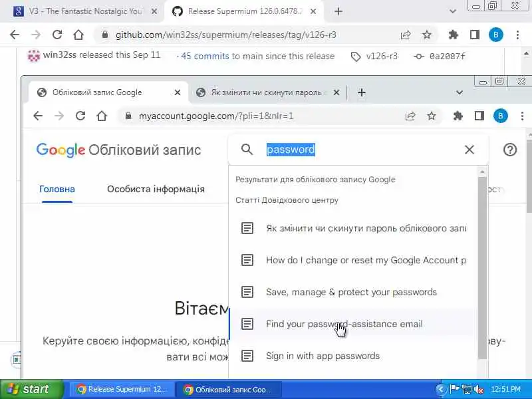This screenshot has width=532, height=399.
Task: Open the help question mark icon
Action: pyautogui.click(x=510, y=150)
